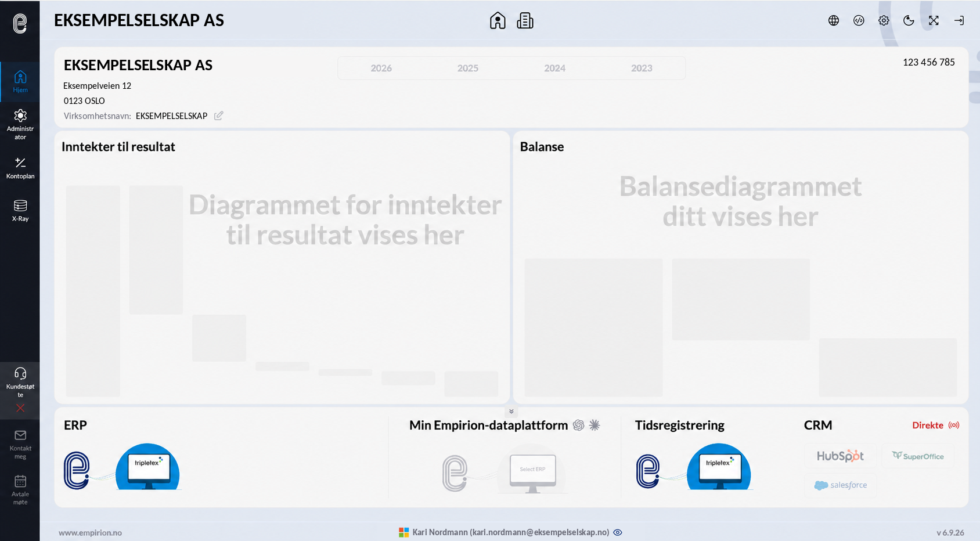Collapse panel with double chevron down
This screenshot has width=980, height=541.
click(x=511, y=412)
